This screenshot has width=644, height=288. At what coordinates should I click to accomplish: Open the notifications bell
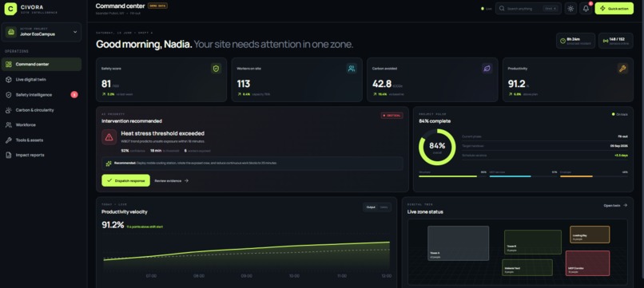click(586, 9)
